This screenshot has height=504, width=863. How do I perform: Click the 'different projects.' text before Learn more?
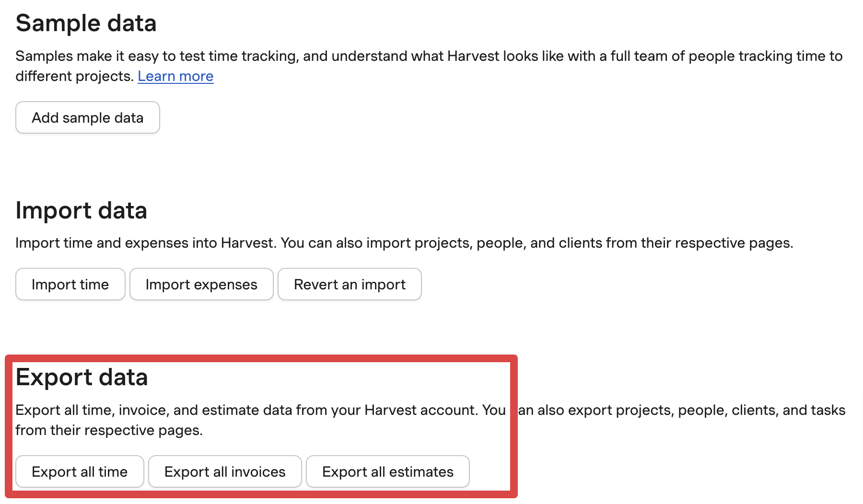[x=75, y=76]
